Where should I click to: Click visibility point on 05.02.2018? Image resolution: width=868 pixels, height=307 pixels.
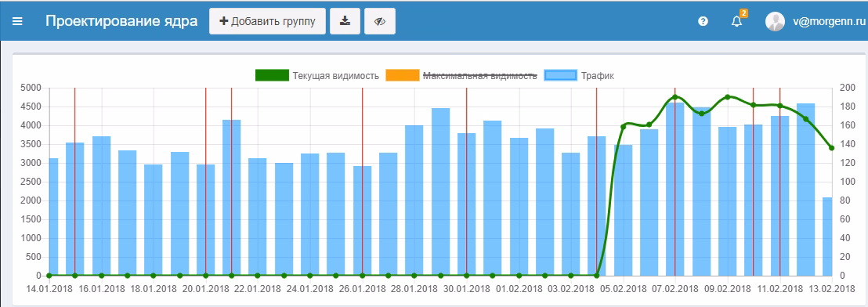(x=623, y=127)
